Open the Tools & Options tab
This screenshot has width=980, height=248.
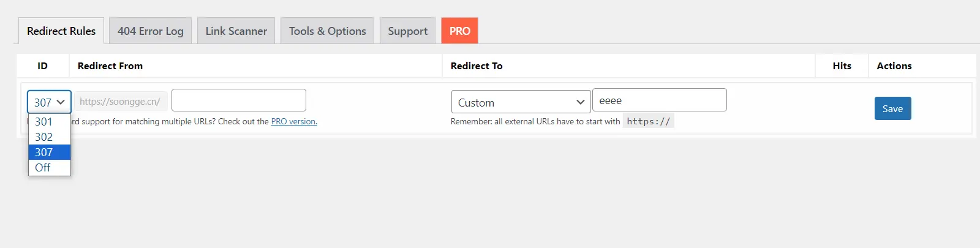(327, 31)
